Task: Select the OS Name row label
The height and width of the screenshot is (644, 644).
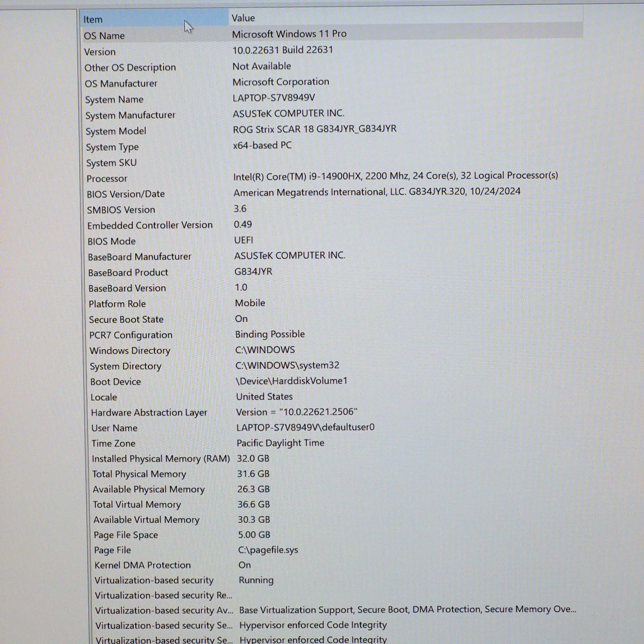Action: [x=104, y=36]
